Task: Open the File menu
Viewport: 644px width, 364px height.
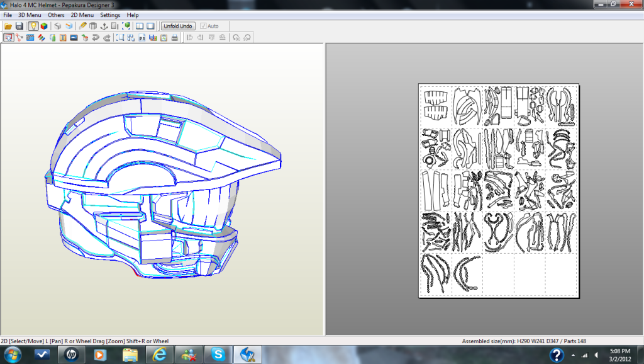Action: [x=8, y=15]
